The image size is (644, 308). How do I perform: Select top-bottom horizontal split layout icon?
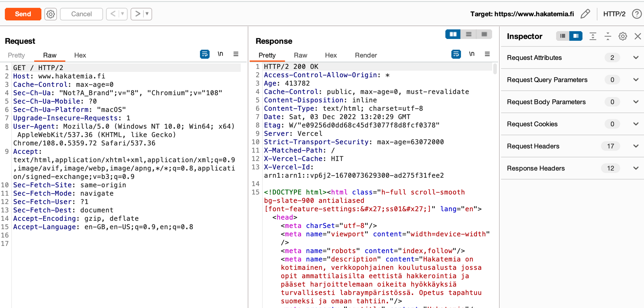click(x=469, y=35)
